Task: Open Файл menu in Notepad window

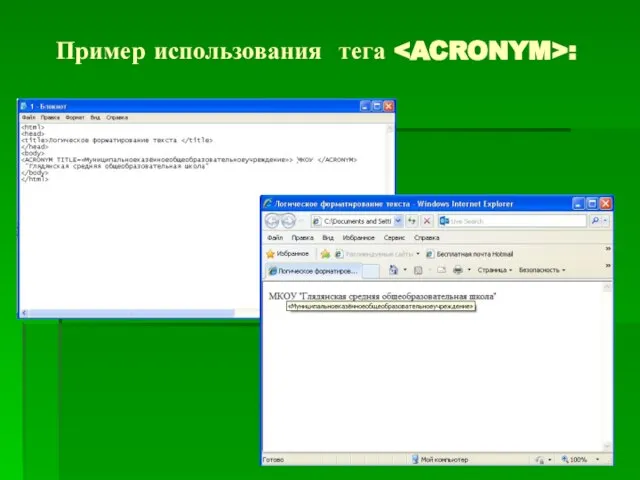Action: click(x=29, y=118)
